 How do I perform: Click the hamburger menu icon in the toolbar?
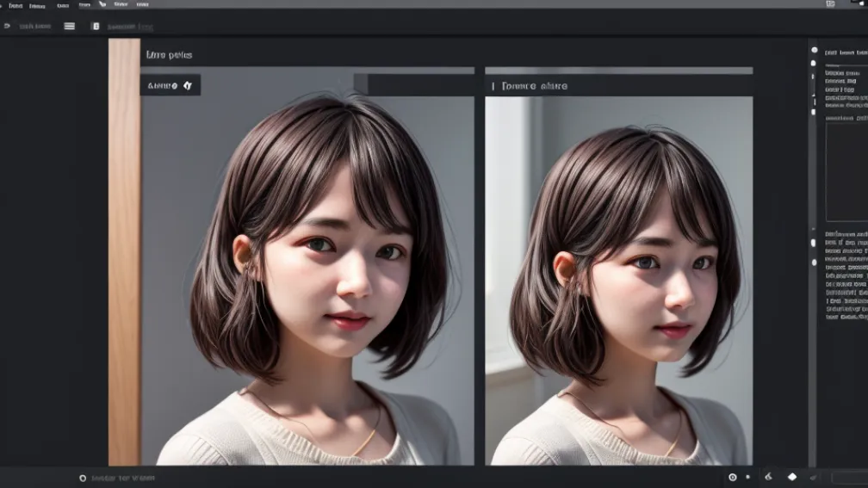(70, 26)
